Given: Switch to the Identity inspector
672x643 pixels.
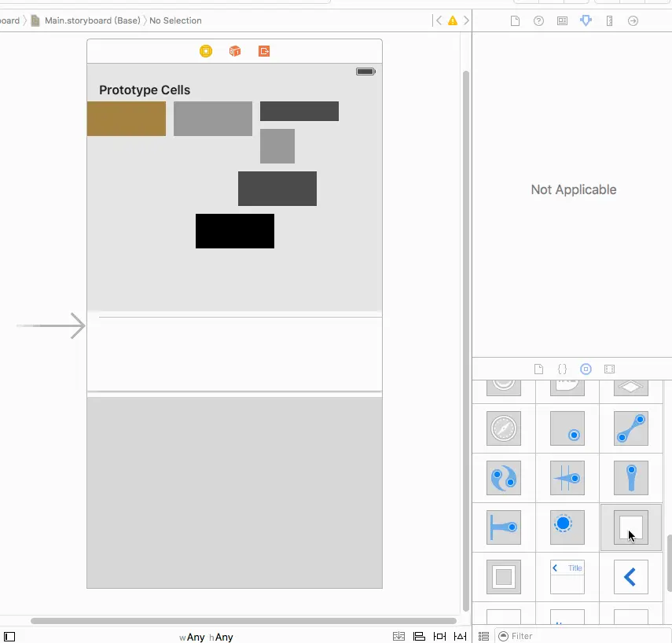Looking at the screenshot, I should tap(562, 20).
